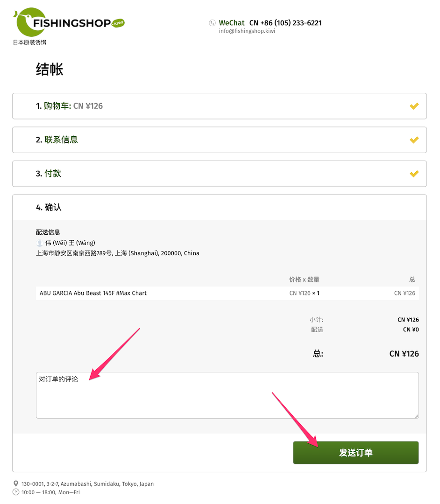Click the FishingShop kiwi logo
440x504 pixels.
coord(69,22)
